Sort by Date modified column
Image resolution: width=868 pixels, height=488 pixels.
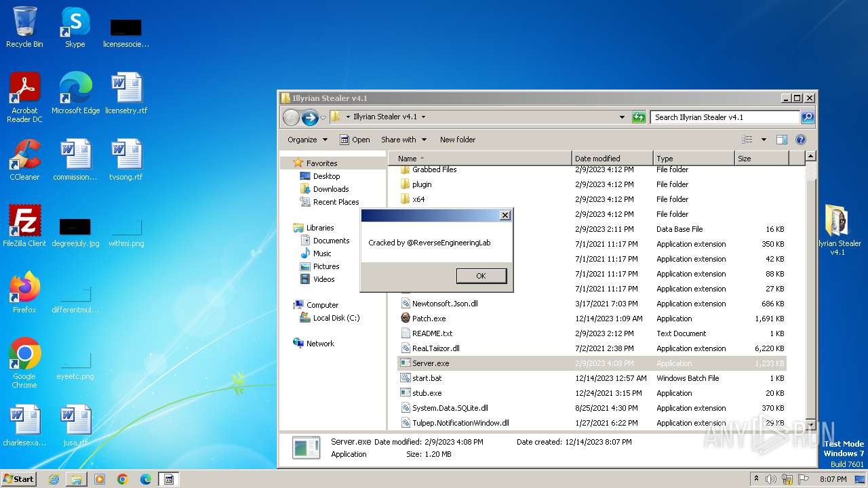coord(612,158)
